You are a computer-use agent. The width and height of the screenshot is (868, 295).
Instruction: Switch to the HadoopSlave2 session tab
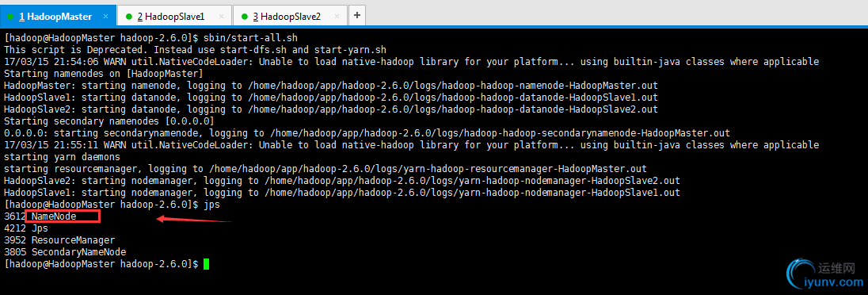[291, 16]
